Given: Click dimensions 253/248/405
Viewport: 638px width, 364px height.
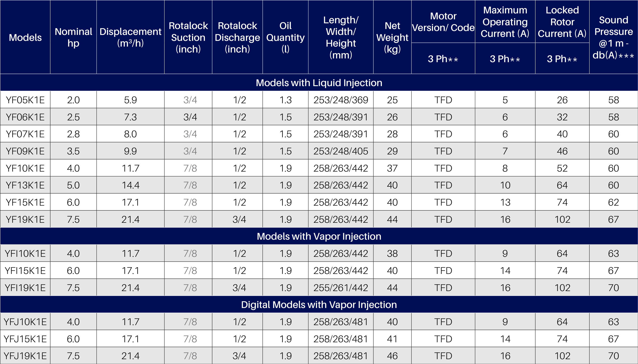Looking at the screenshot, I should 341,151.
